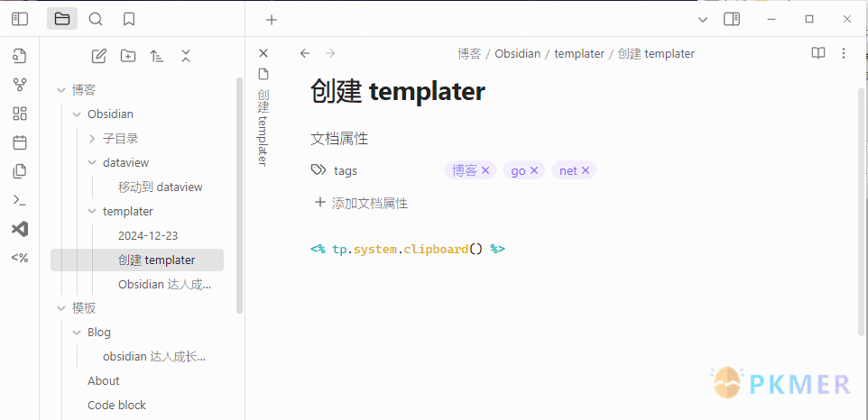Click the file explorer scrollbar
The image size is (868, 420).
[239, 195]
